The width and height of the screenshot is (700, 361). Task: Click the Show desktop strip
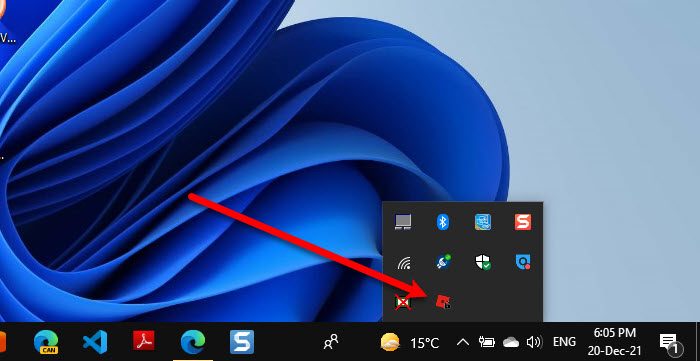(698, 341)
